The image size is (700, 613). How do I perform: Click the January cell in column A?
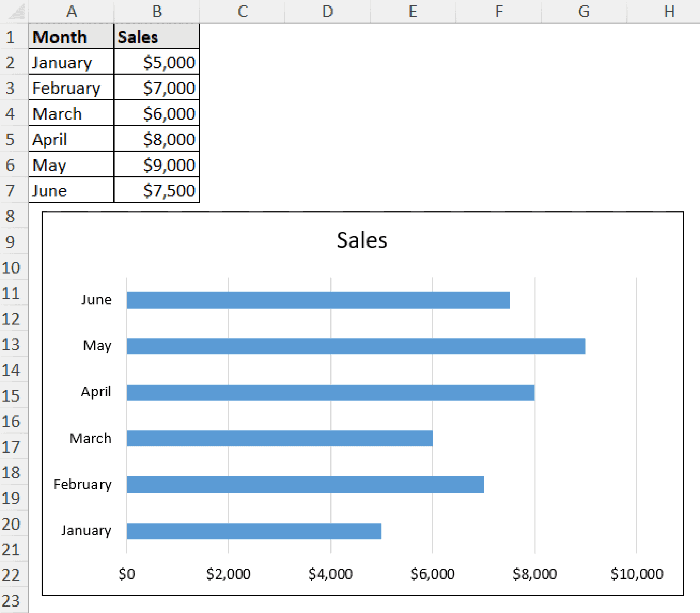tap(71, 62)
